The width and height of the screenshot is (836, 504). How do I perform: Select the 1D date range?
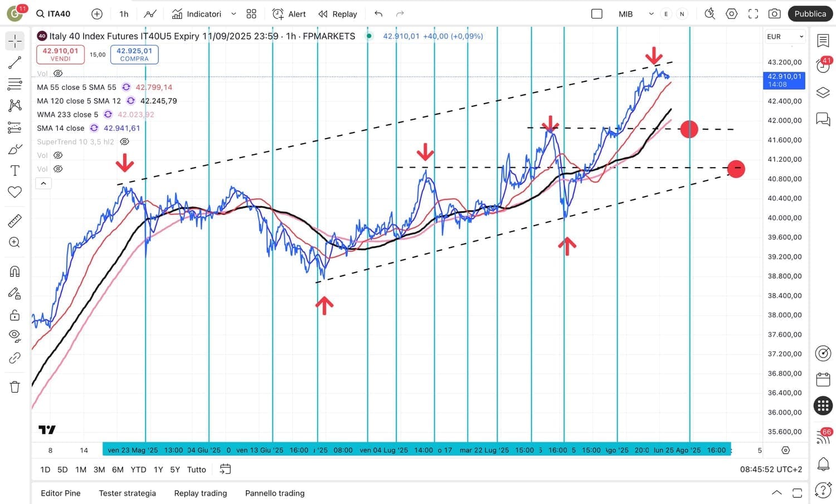45,469
